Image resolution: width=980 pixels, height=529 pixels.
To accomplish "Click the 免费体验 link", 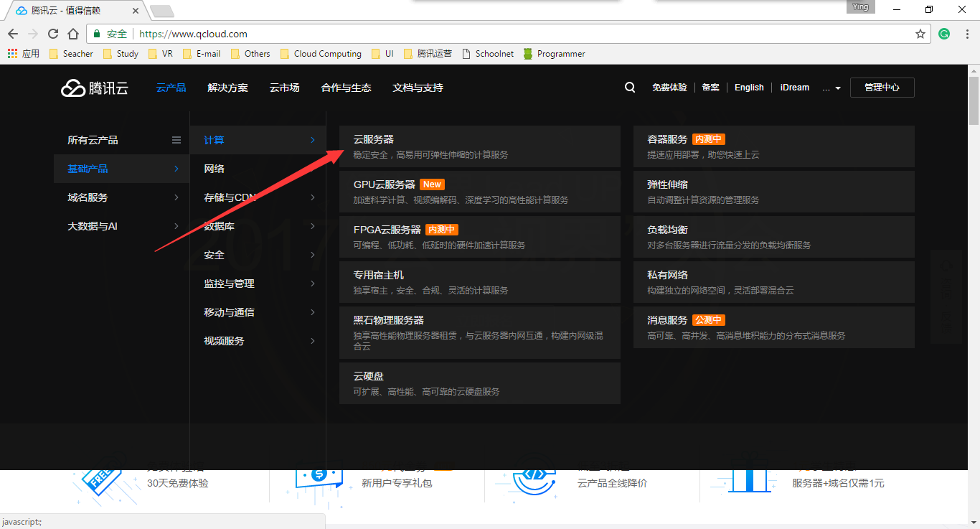I will [x=669, y=88].
